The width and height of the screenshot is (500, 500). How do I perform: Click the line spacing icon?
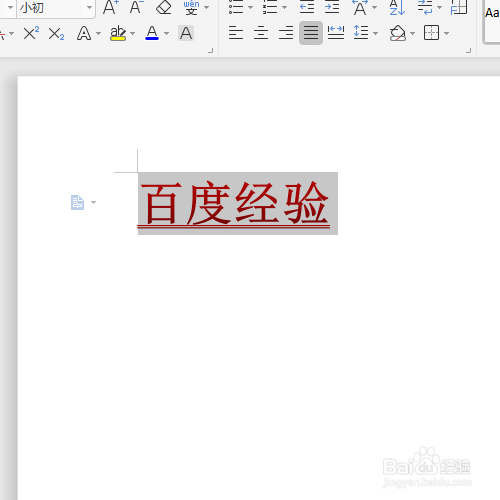click(361, 33)
